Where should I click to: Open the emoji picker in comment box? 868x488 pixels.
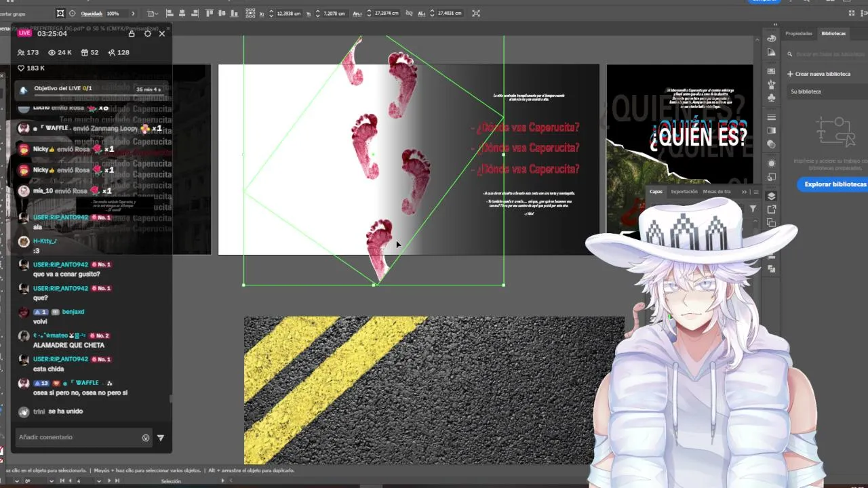(x=145, y=438)
